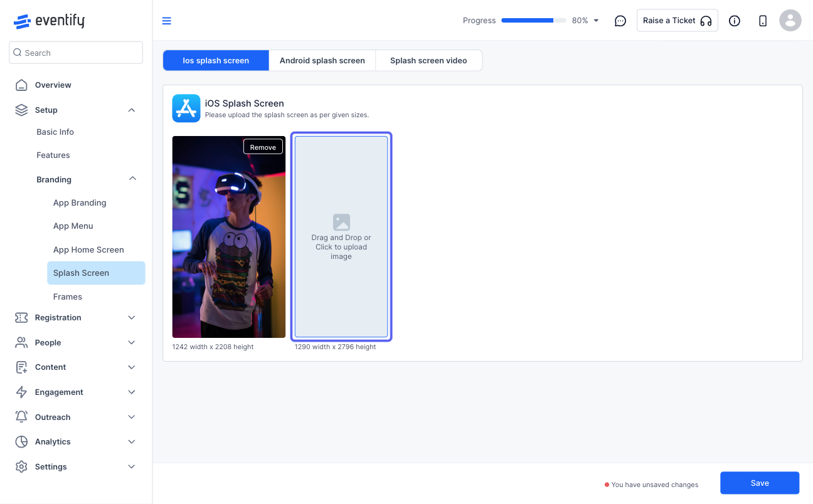The height and width of the screenshot is (504, 813).
Task: Click the People users icon
Action: coord(21,342)
